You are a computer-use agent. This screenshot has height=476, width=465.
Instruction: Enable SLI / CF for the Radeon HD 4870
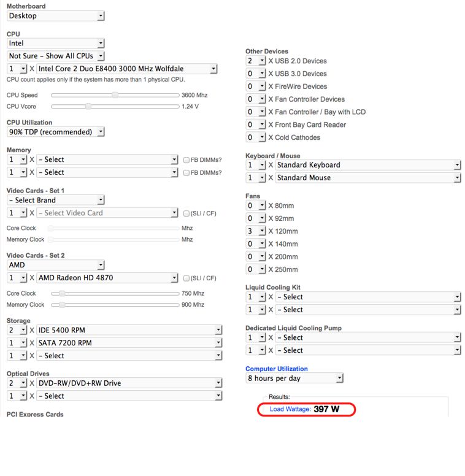pos(186,278)
